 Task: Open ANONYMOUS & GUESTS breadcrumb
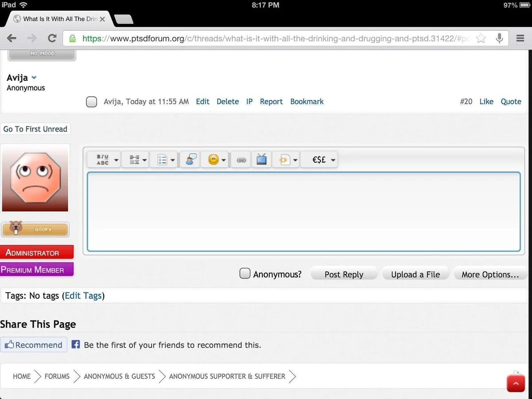click(x=119, y=376)
